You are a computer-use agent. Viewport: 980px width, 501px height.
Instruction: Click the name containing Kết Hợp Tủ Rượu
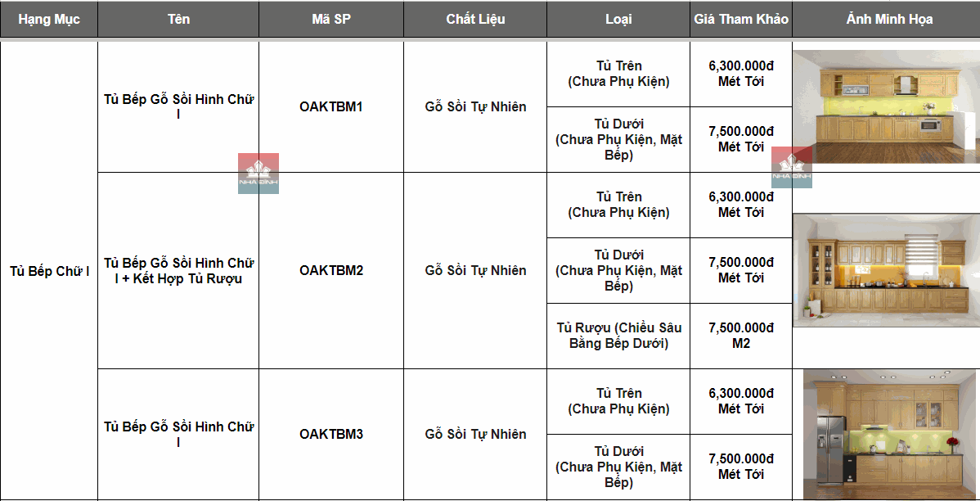tap(178, 271)
